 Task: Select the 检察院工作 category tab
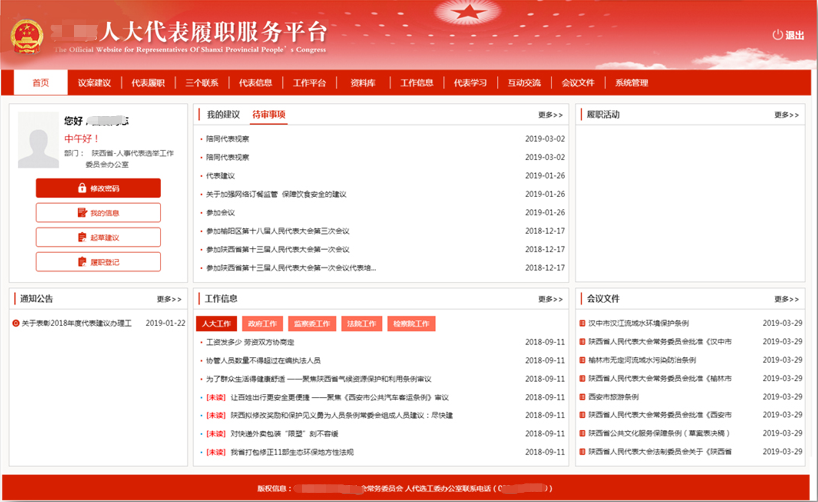click(412, 324)
